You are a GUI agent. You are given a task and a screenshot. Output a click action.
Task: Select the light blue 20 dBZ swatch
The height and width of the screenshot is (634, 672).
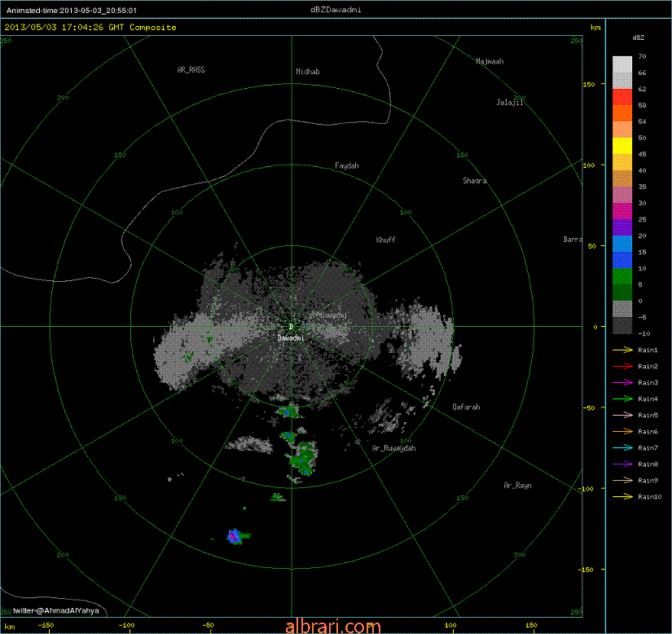622,244
